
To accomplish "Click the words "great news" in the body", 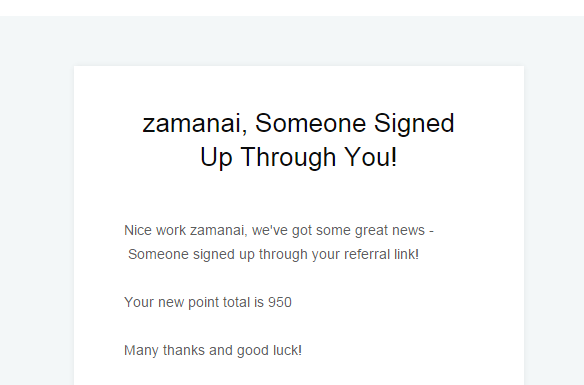I will click(x=390, y=231).
